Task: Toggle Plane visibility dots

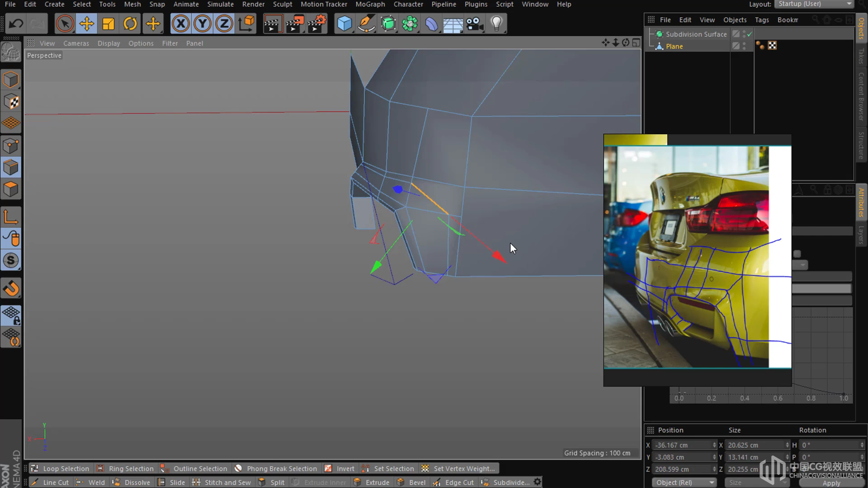Action: 744,46
